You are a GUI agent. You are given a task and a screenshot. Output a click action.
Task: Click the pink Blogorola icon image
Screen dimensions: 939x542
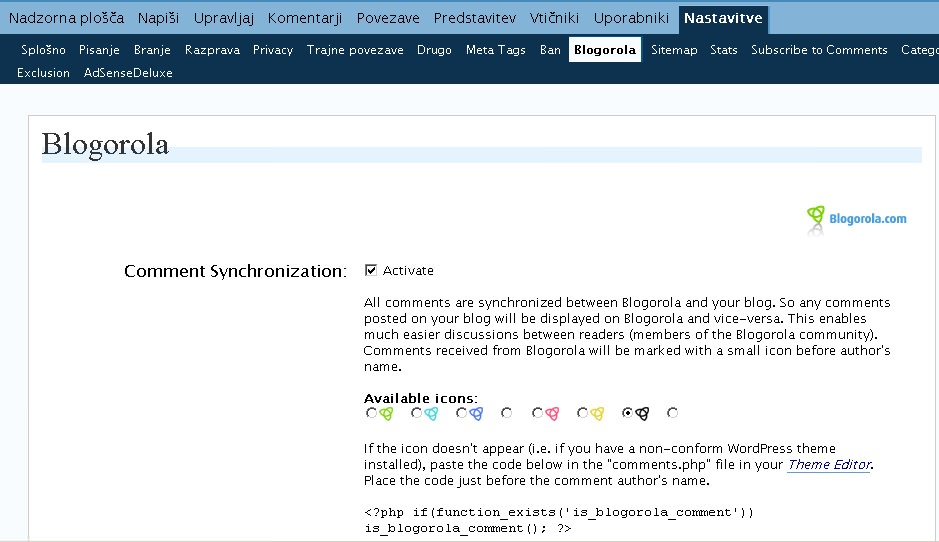coord(552,413)
